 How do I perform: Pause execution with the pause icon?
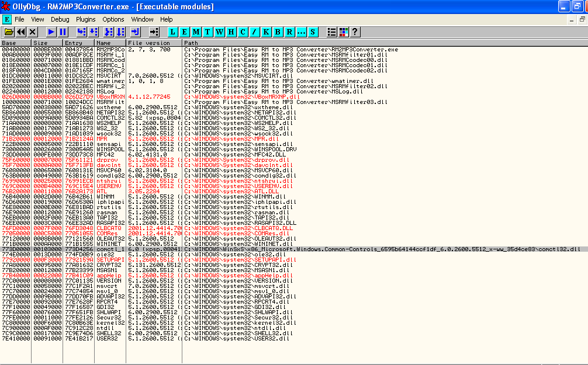63,32
